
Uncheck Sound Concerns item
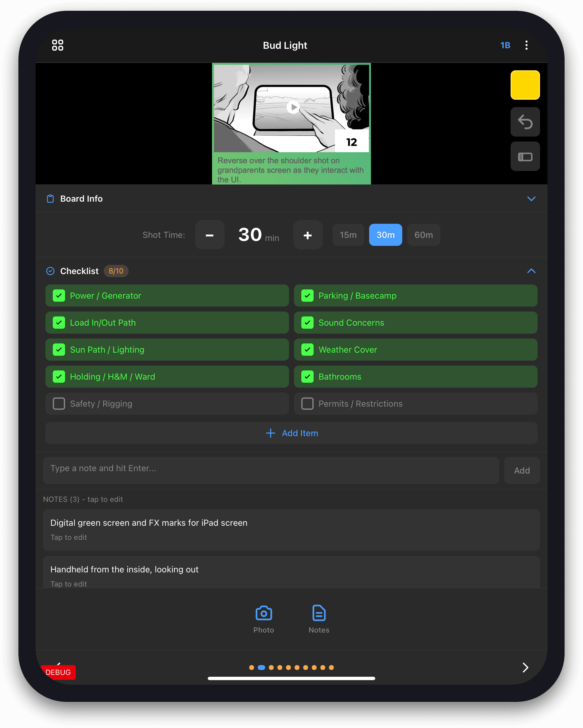point(415,323)
